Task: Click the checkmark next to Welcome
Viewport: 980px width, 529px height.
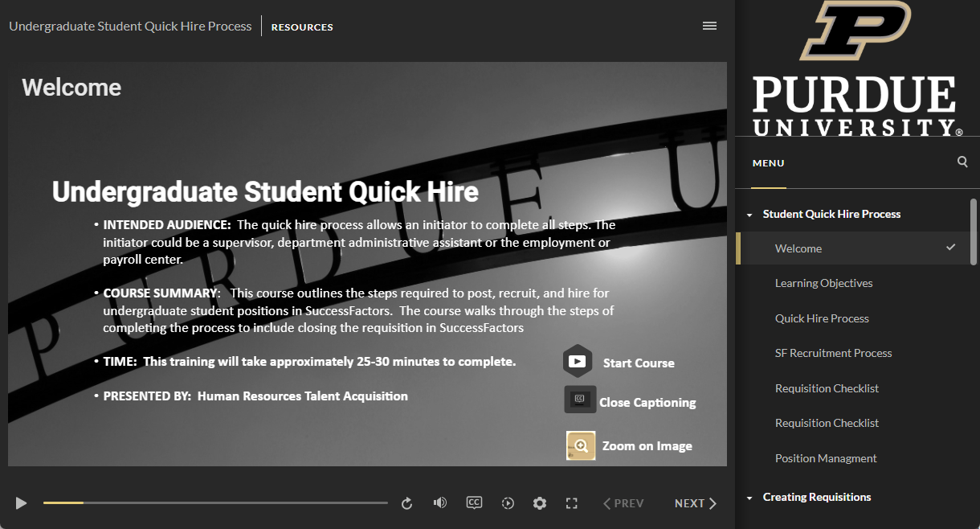Action: (x=950, y=248)
